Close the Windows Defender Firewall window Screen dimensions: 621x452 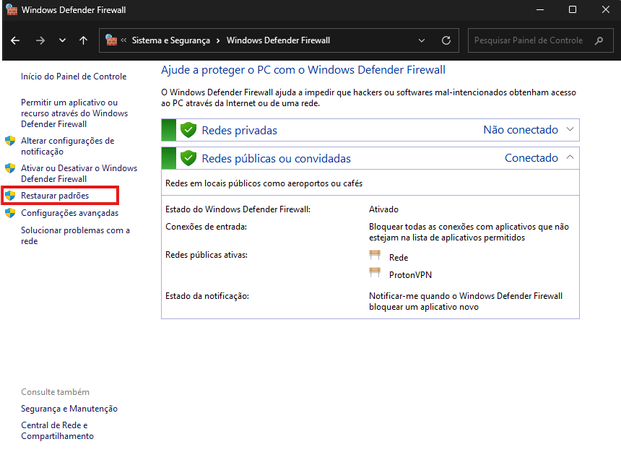click(606, 10)
